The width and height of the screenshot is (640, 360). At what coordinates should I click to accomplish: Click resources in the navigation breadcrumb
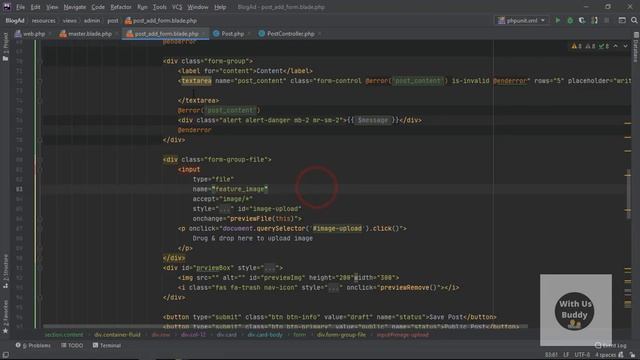point(43,20)
